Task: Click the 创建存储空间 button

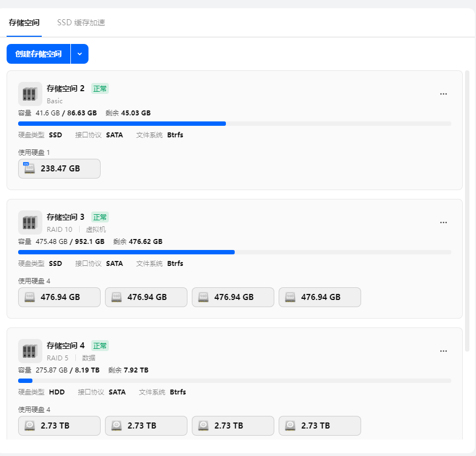Action: [38, 54]
